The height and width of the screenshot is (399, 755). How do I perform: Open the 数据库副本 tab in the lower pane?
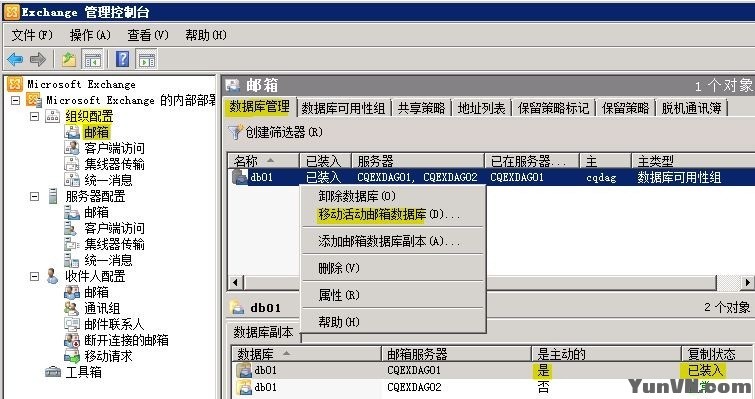263,332
